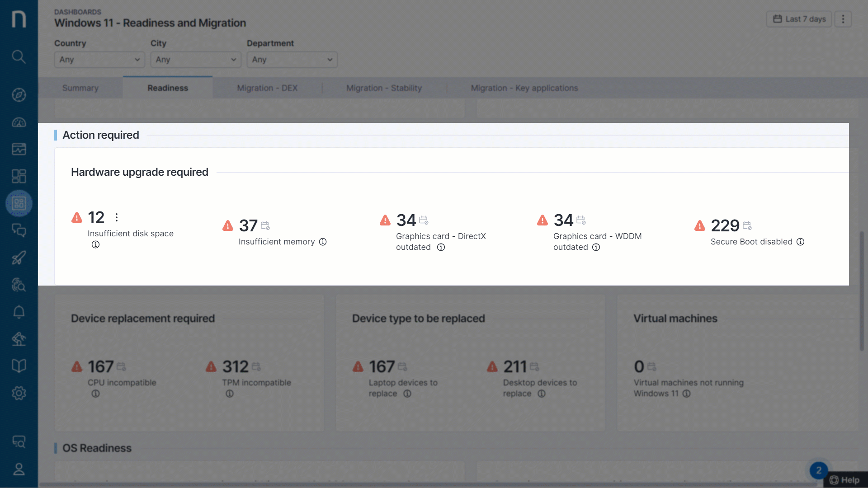
Task: Expand the Department filter dropdown
Action: point(292,60)
